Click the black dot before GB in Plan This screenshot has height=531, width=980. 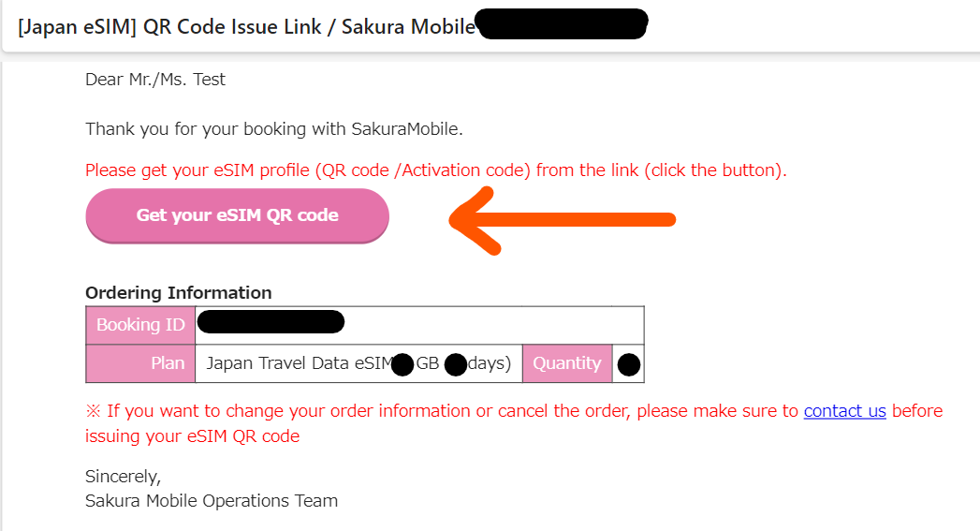pyautogui.click(x=402, y=364)
